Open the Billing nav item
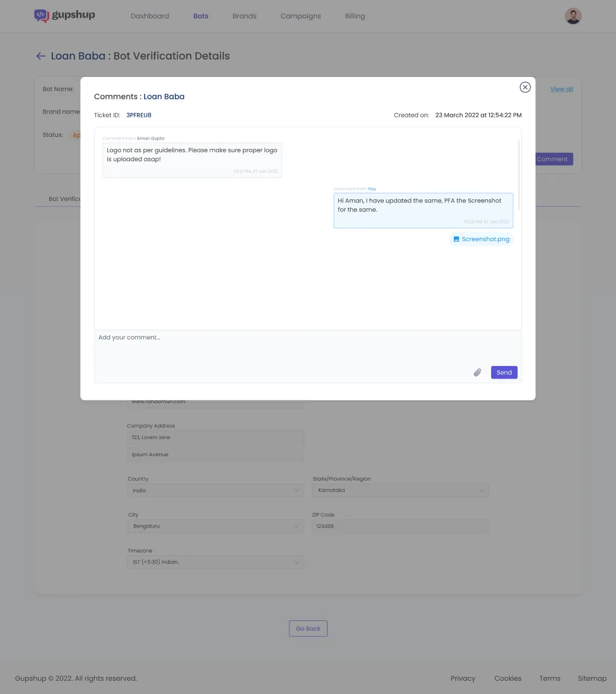 pyautogui.click(x=355, y=16)
